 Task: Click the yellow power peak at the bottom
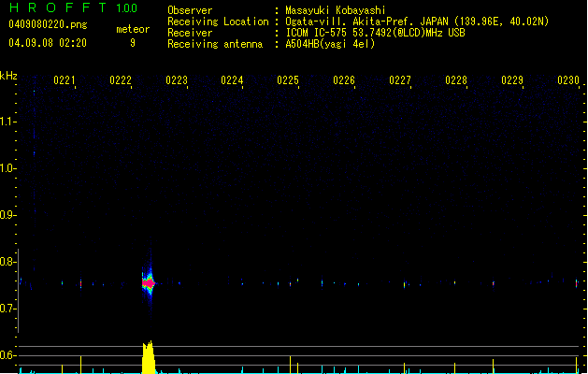(148, 358)
